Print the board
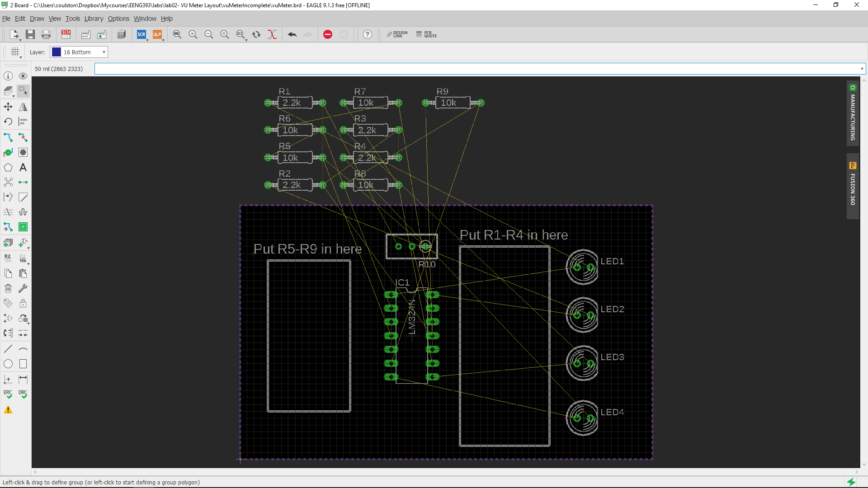Image resolution: width=868 pixels, height=488 pixels. (46, 34)
